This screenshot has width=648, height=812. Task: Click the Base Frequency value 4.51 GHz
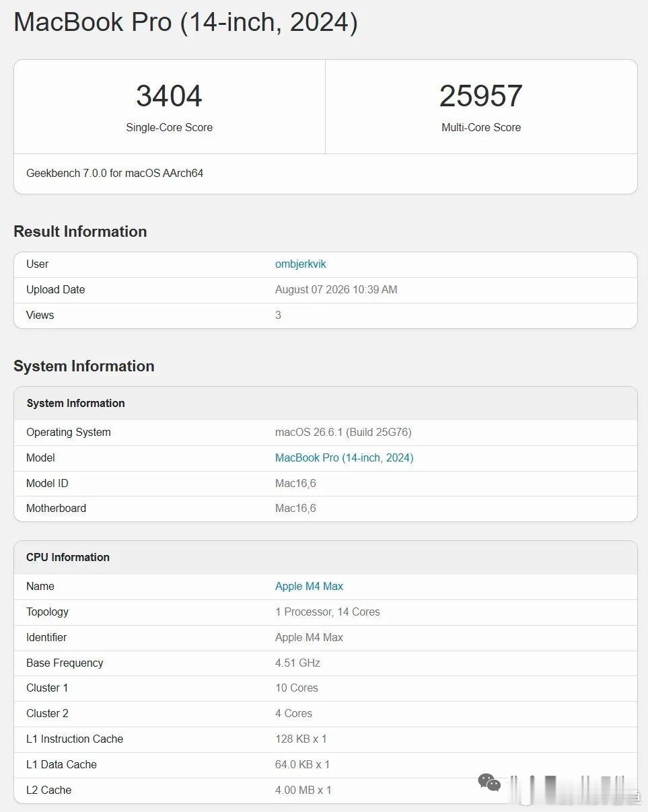[x=297, y=663]
